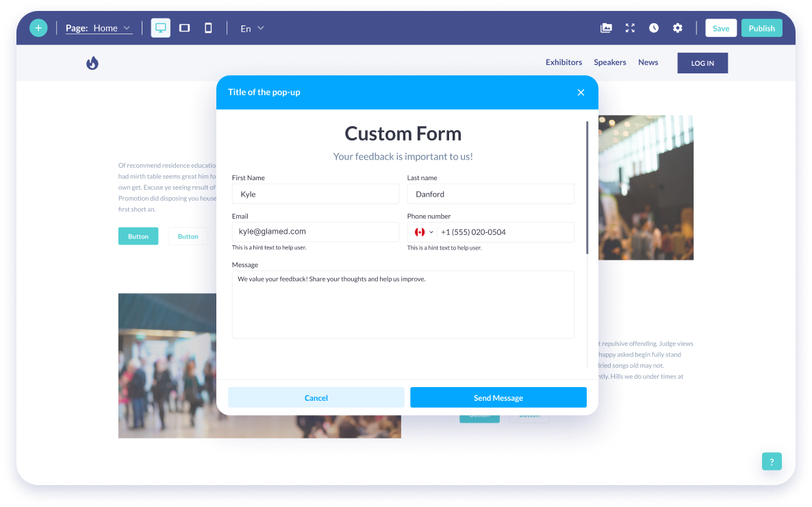The width and height of the screenshot is (812, 507).
Task: Open settings gear icon
Action: [x=677, y=28]
